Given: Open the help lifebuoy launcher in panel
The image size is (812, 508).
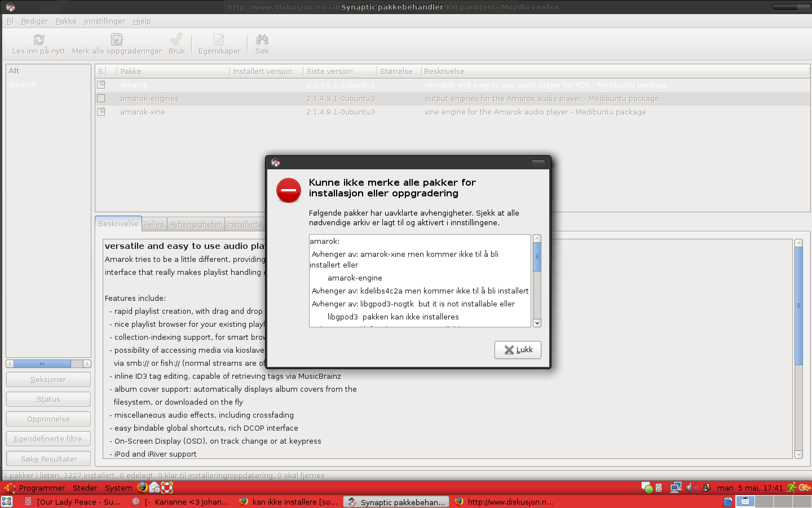Looking at the screenshot, I should (x=167, y=487).
